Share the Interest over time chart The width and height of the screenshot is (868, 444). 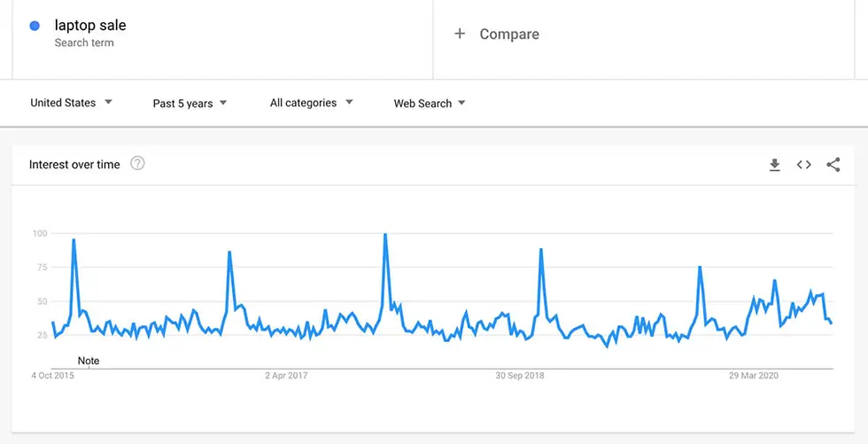pos(833,165)
